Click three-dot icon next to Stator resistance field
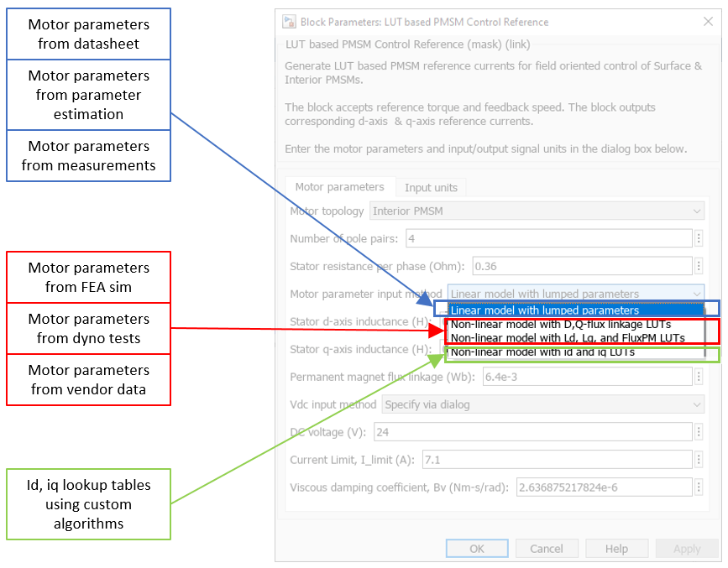 (x=699, y=266)
